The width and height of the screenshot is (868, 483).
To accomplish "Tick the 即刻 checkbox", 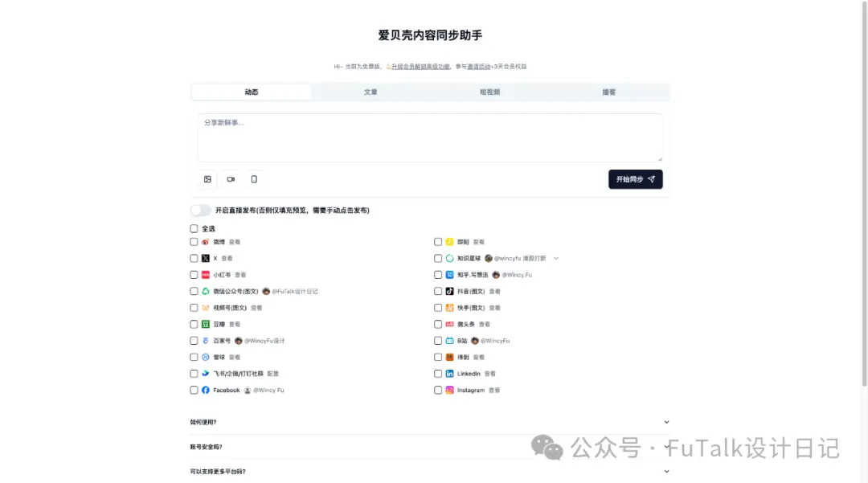I will point(438,242).
